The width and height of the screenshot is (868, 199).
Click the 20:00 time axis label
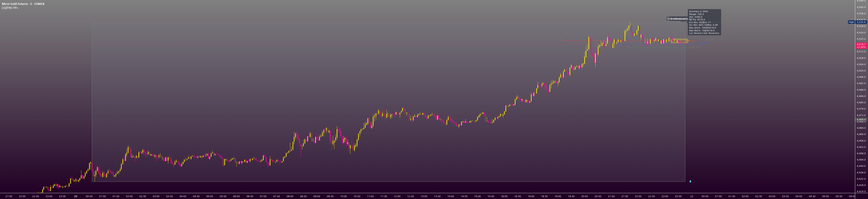[584, 196]
